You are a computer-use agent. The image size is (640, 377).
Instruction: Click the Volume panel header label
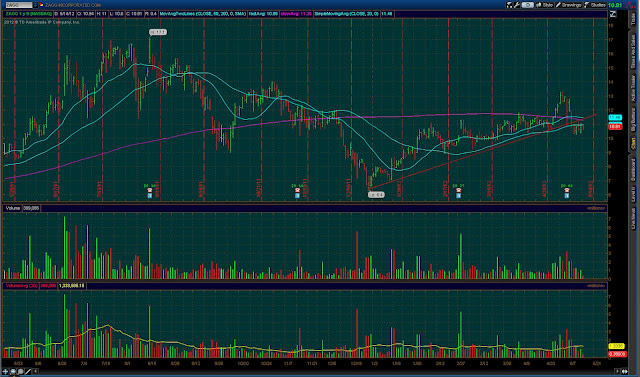coord(13,208)
